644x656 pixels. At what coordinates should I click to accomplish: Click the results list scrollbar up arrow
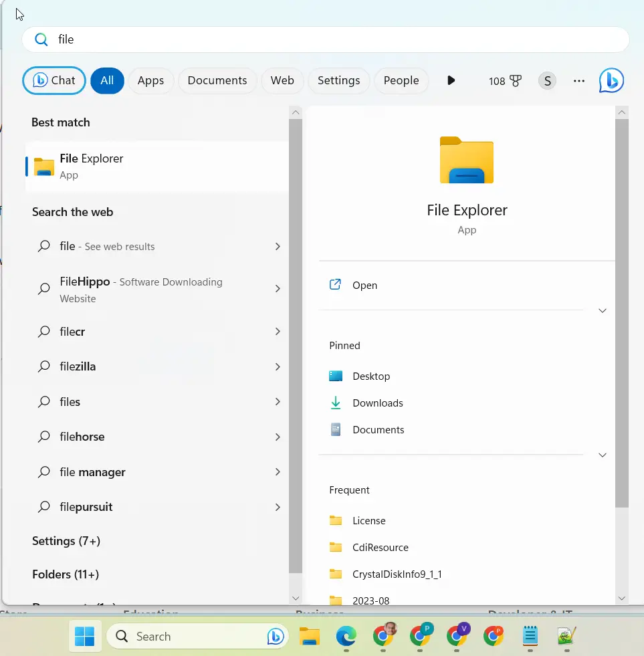coord(296,112)
